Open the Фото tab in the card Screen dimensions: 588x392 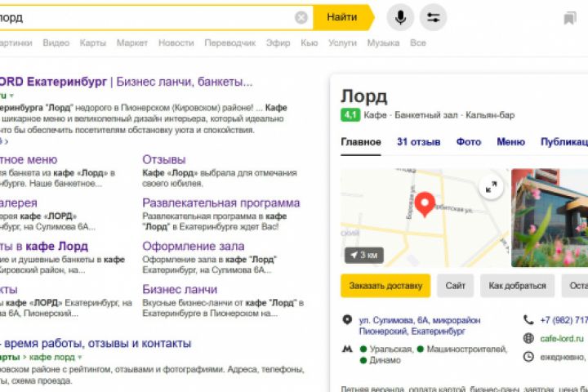pos(469,142)
